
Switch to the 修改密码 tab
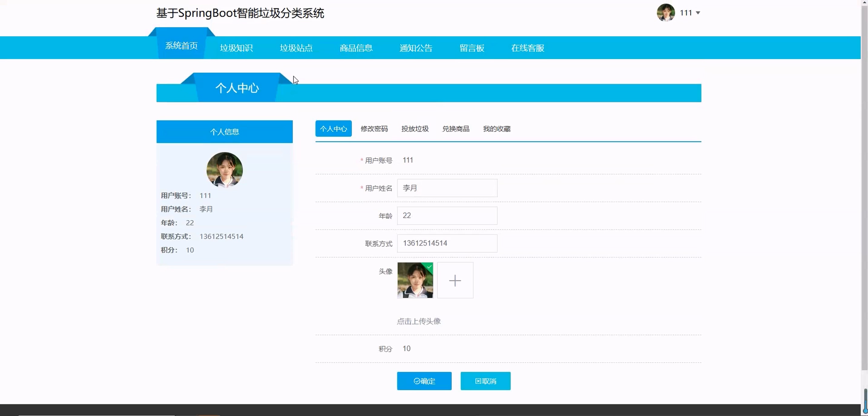coord(374,129)
